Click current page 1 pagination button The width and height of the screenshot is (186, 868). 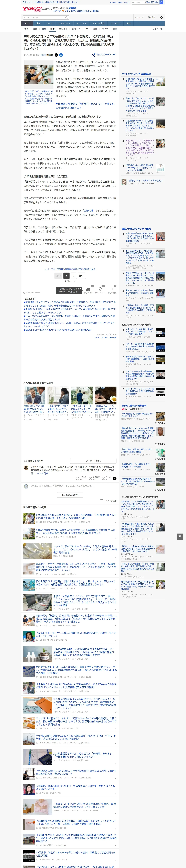(x=66, y=276)
